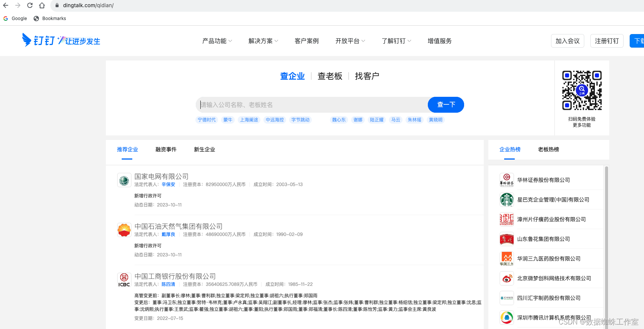
Task: Click the Starbucks logo in hot list
Action: [x=506, y=200]
